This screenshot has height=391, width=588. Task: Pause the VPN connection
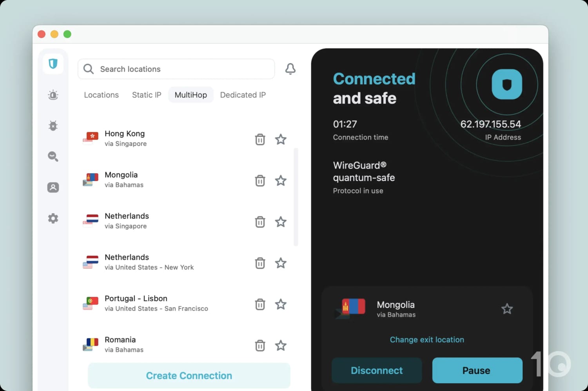click(x=477, y=370)
